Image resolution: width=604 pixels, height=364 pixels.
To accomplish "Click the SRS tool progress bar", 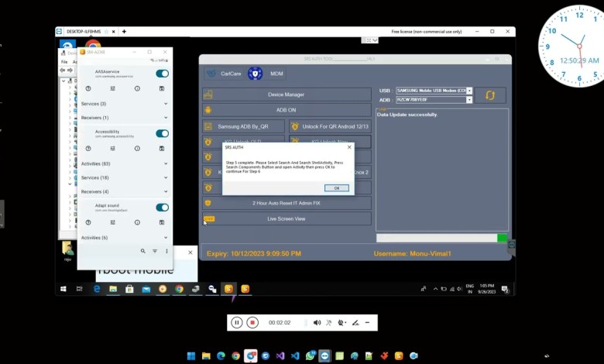I will [442, 238].
